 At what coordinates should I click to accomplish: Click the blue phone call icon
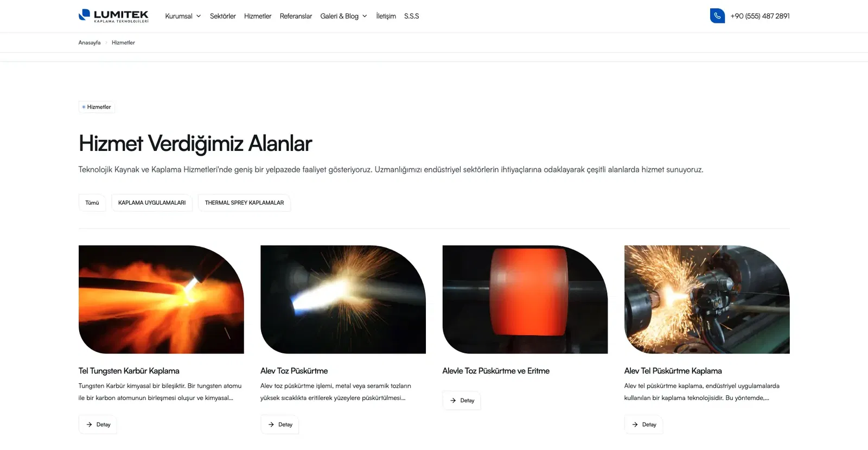click(717, 16)
